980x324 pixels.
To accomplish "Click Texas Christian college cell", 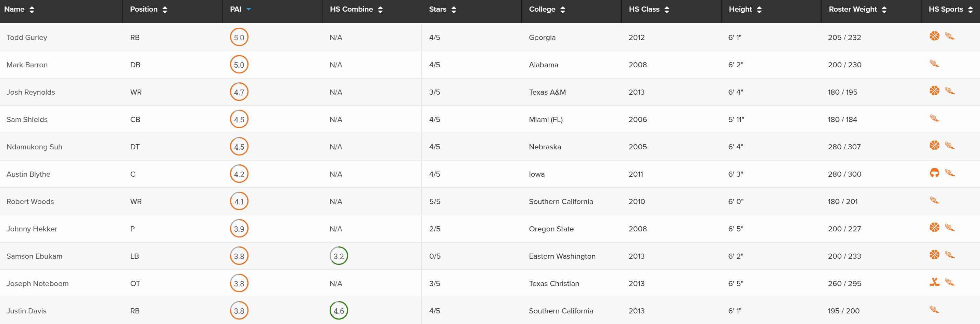I will [x=554, y=284].
